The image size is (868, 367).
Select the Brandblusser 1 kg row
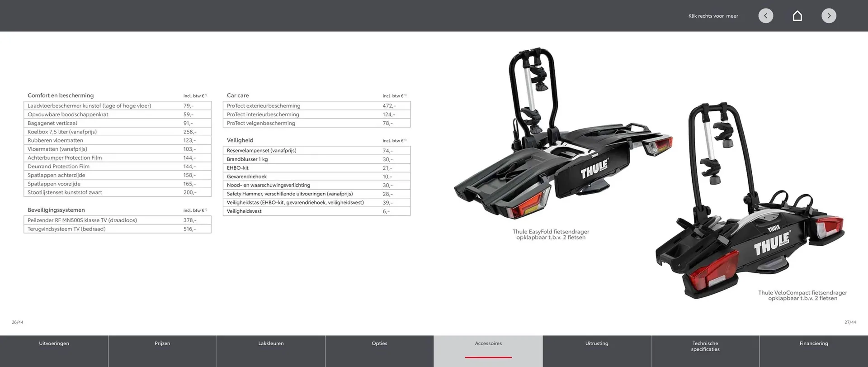coord(316,159)
